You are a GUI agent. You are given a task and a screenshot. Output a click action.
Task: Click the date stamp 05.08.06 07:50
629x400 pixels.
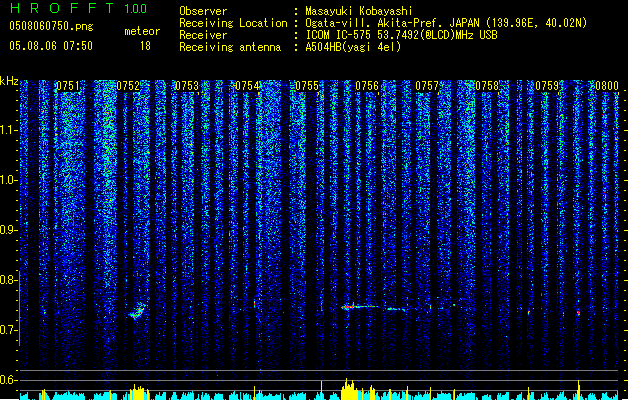coord(51,46)
